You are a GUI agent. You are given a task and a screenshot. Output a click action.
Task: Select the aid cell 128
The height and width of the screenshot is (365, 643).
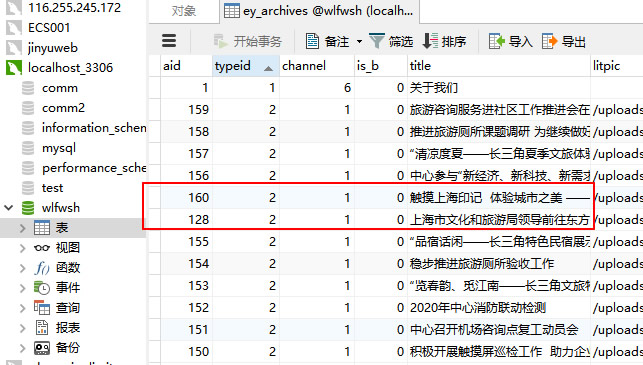[x=186, y=220]
